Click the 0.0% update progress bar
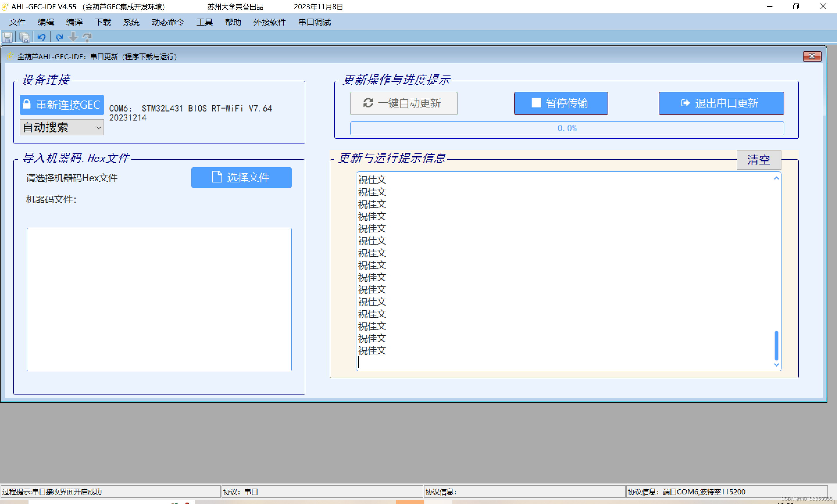This screenshot has width=837, height=504. 567,128
